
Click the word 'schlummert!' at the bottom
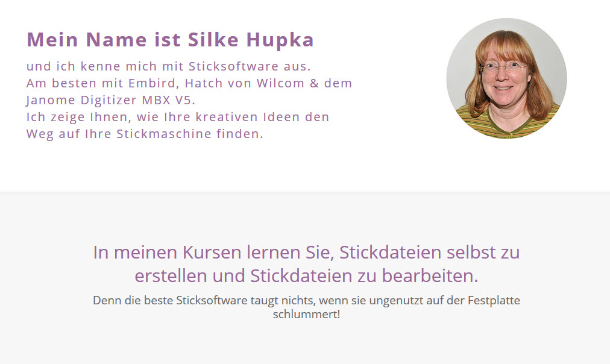pos(307,314)
